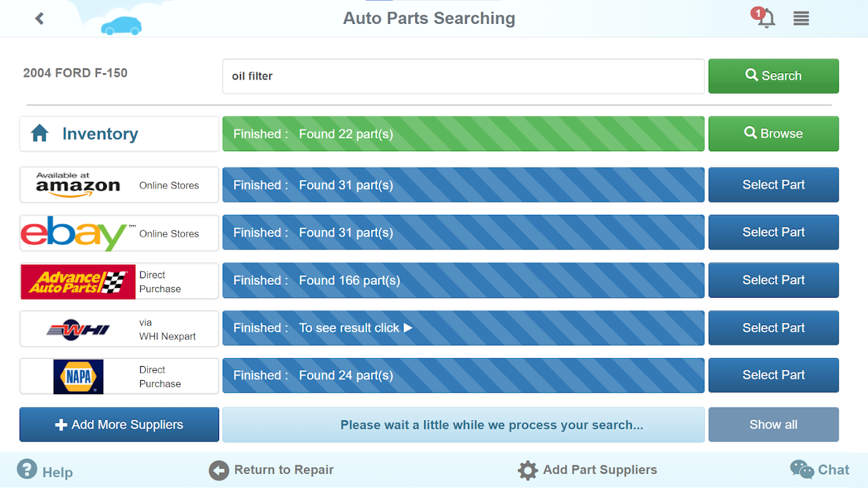The image size is (868, 488).
Task: Click the Chat bubbles icon
Action: click(801, 470)
